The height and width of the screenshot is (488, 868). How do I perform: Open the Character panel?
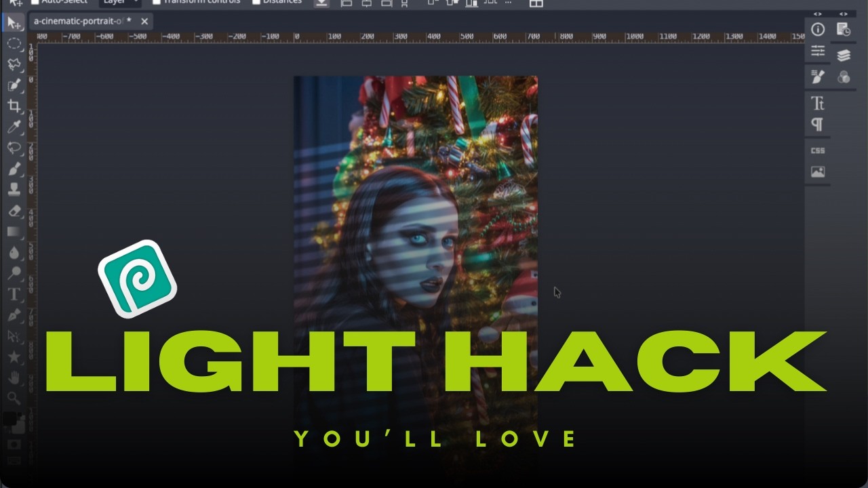[818, 104]
